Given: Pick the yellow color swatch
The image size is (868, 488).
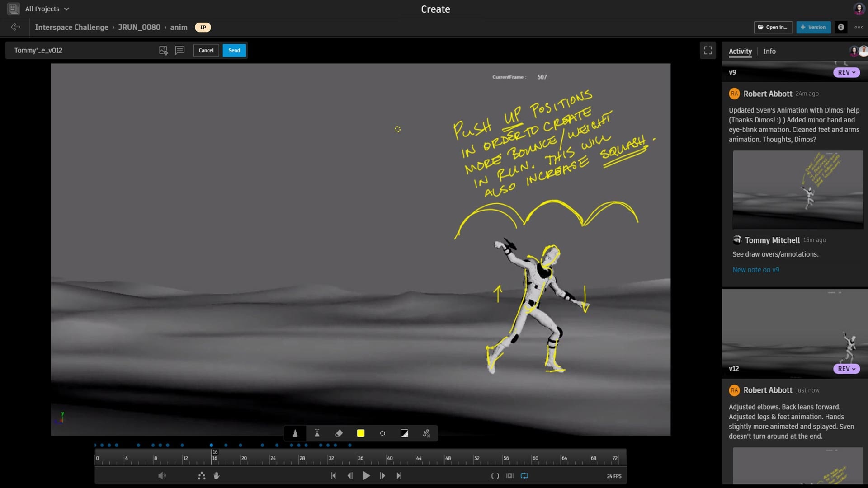Looking at the screenshot, I should pyautogui.click(x=361, y=434).
